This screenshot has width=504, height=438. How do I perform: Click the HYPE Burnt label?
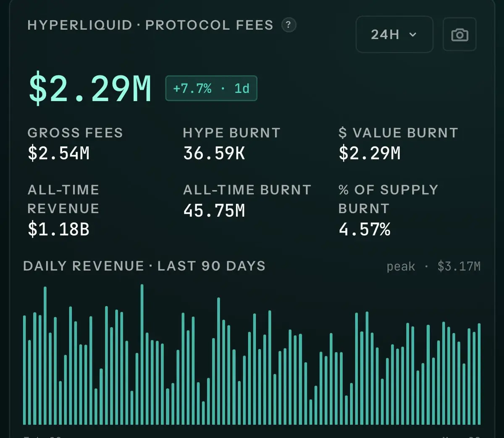click(232, 133)
